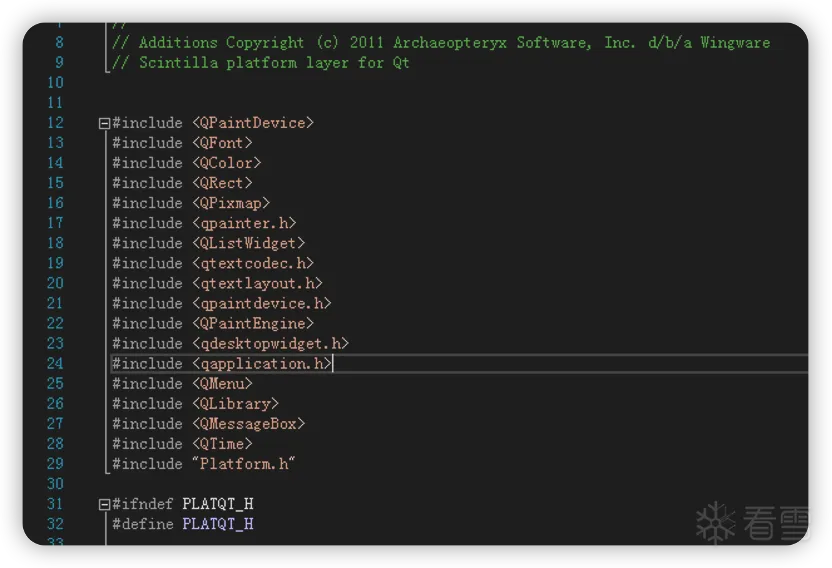Select line number 12 in the margin
This screenshot has width=832, height=568.
coord(55,123)
